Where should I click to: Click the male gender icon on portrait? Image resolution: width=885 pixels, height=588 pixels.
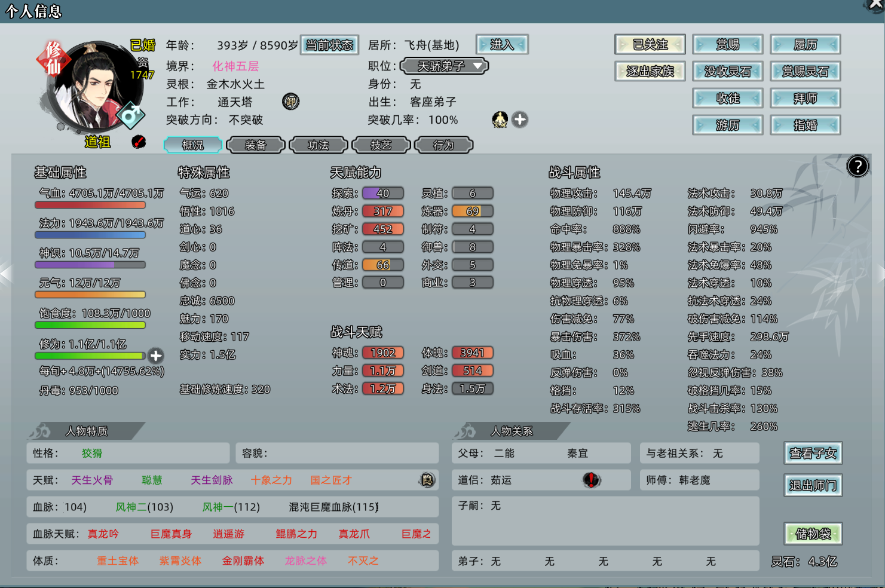tap(130, 114)
